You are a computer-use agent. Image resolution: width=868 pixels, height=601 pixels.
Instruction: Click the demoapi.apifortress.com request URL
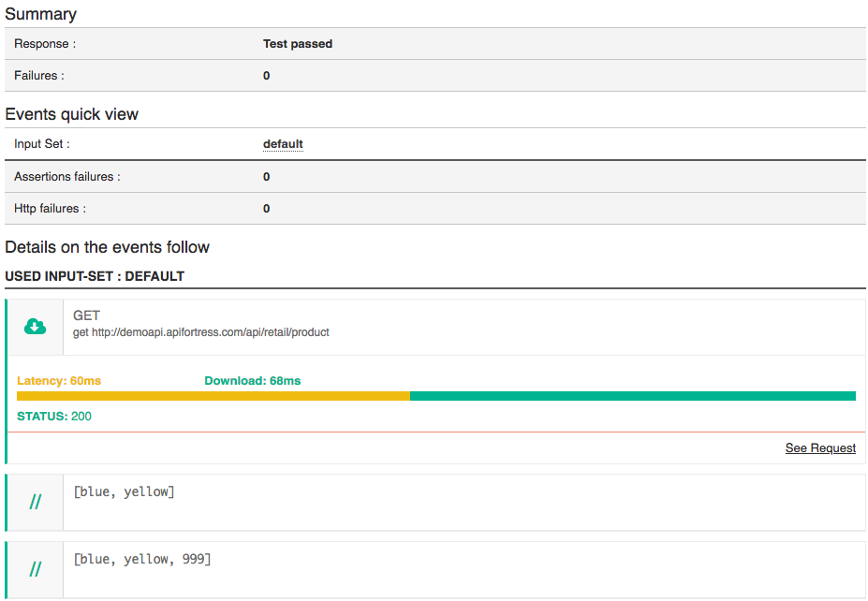[201, 332]
